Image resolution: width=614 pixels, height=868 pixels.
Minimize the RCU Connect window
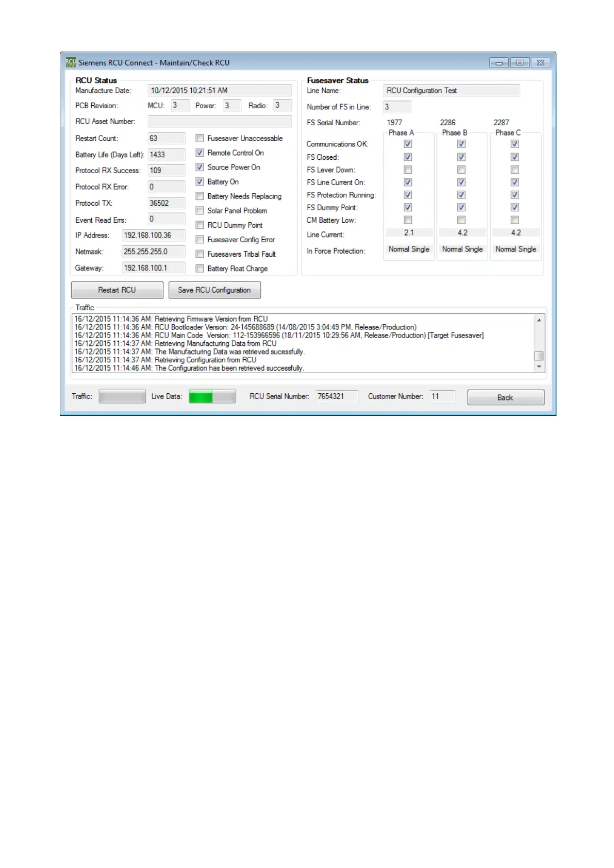tap(499, 63)
